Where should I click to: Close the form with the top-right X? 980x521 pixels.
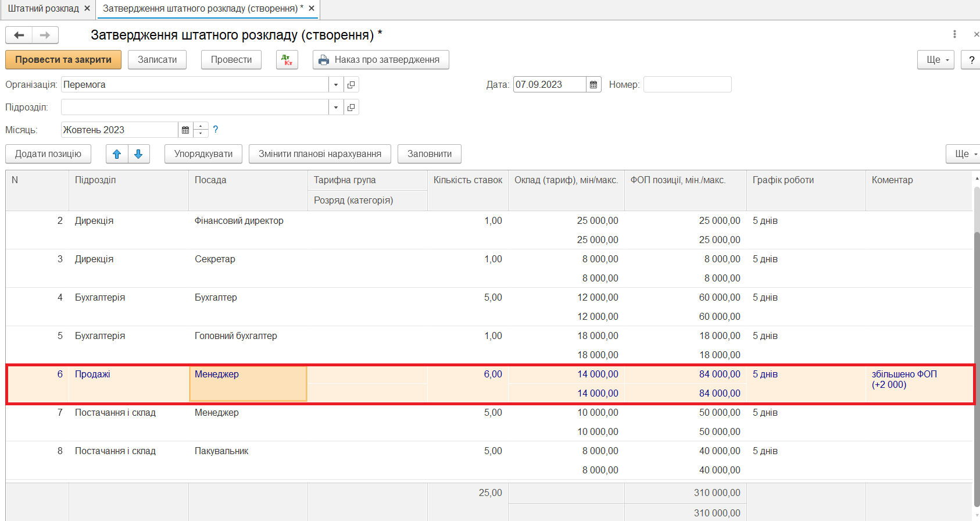tap(976, 34)
